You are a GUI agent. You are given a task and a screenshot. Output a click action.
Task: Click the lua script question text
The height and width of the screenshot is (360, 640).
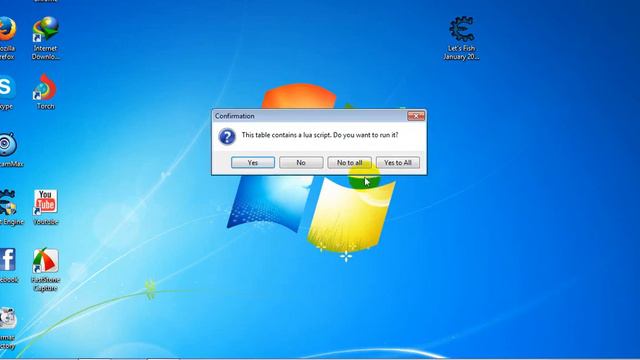pyautogui.click(x=320, y=135)
